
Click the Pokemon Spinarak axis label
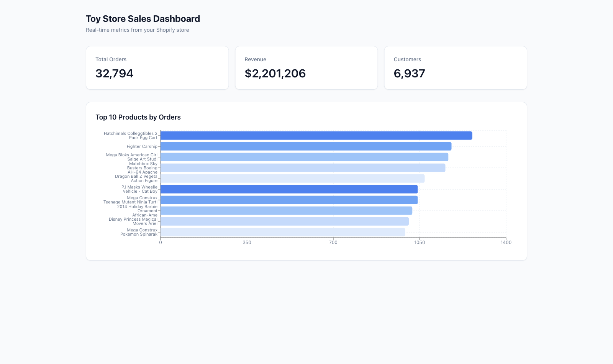[x=139, y=232]
